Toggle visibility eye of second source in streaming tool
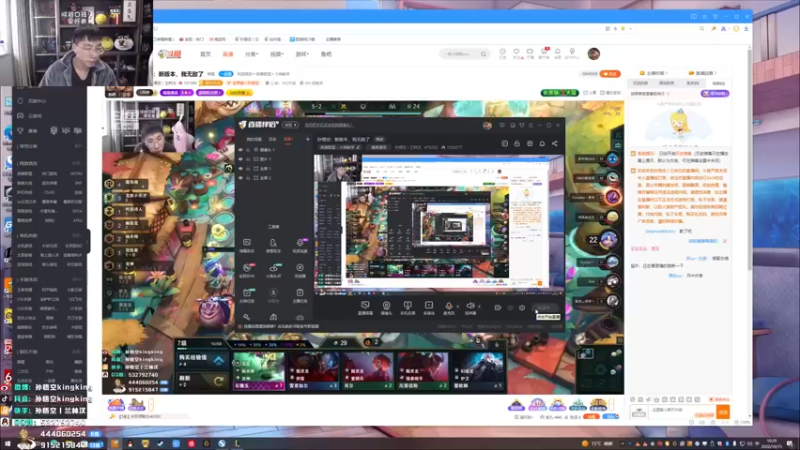 click(241, 159)
